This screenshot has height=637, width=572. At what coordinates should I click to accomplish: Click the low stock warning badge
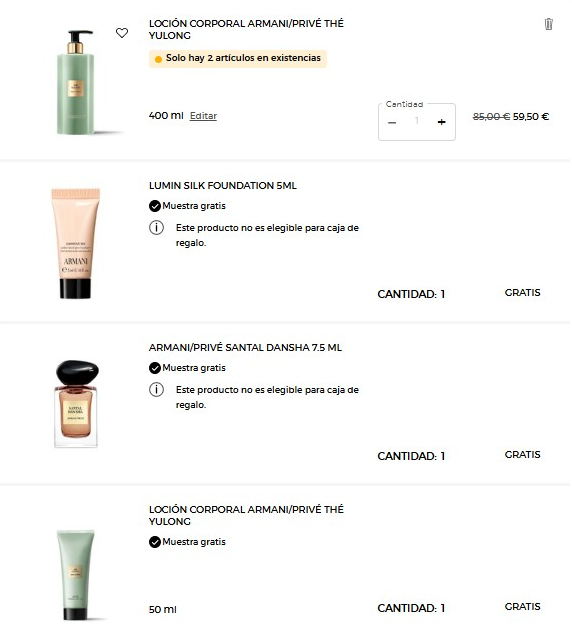tap(238, 58)
